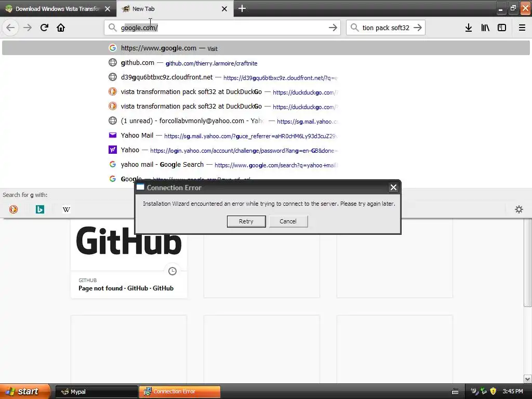Click the taskbar clock 3:45 PM
This screenshot has width=532, height=399.
point(512,391)
